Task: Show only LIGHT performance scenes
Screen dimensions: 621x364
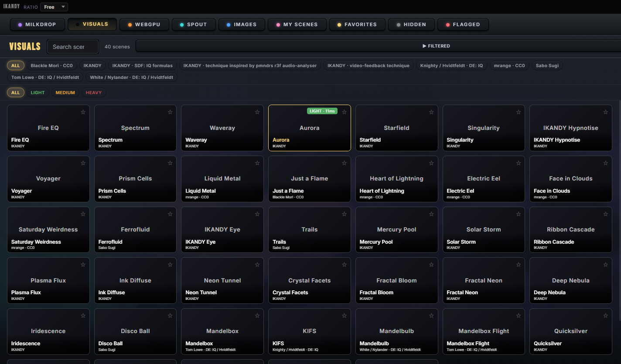Action: pyautogui.click(x=38, y=92)
